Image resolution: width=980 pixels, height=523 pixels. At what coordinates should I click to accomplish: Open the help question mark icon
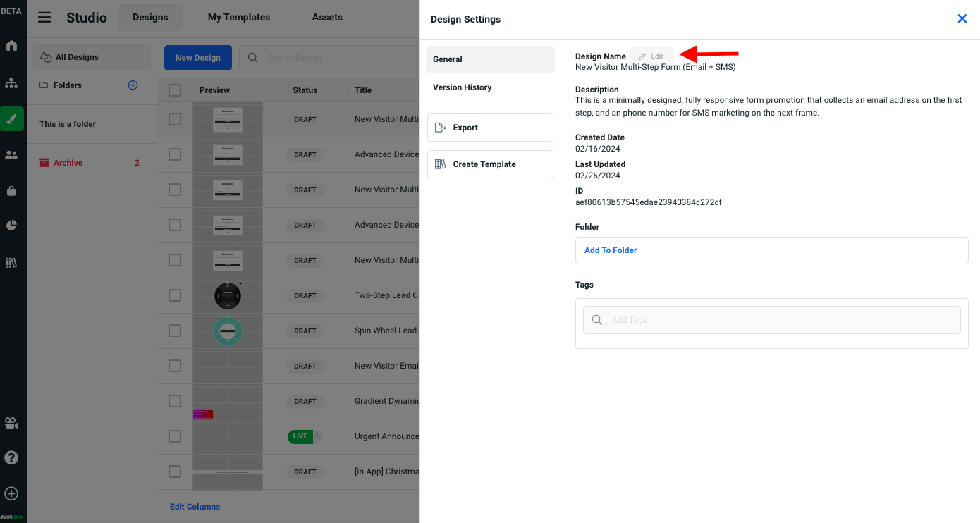click(x=11, y=457)
